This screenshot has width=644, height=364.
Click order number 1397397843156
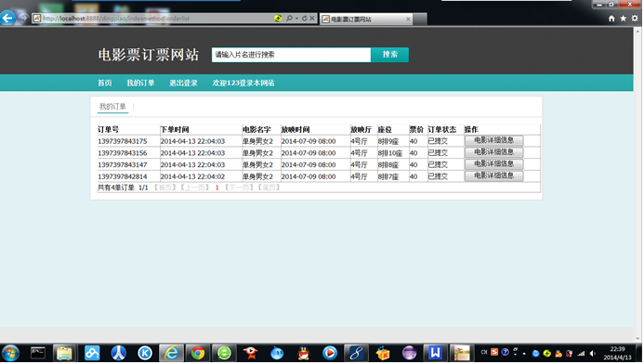coord(123,153)
